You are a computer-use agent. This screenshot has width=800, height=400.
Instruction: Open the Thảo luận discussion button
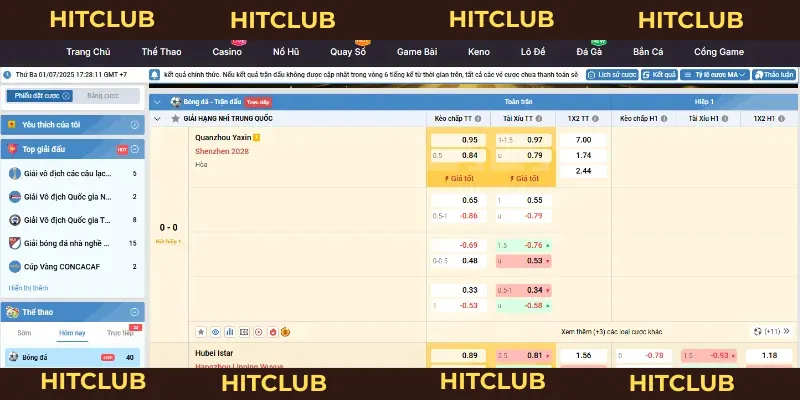[x=774, y=75]
